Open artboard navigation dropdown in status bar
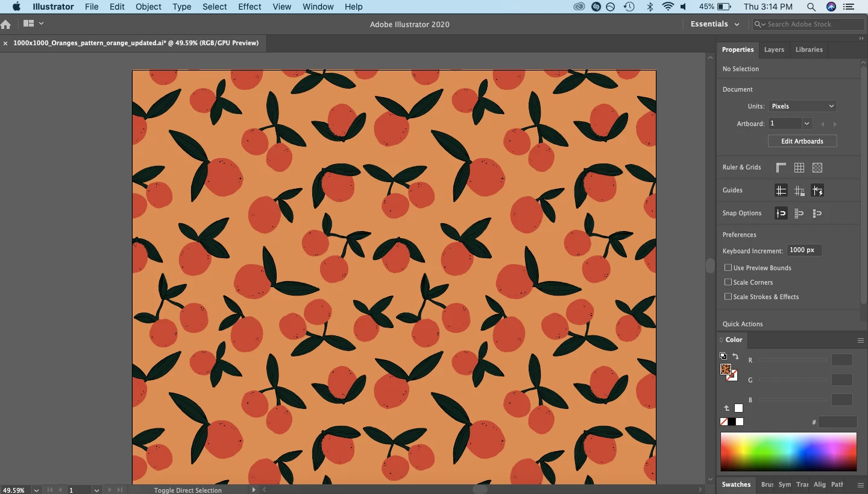This screenshot has width=868, height=494. tap(96, 490)
